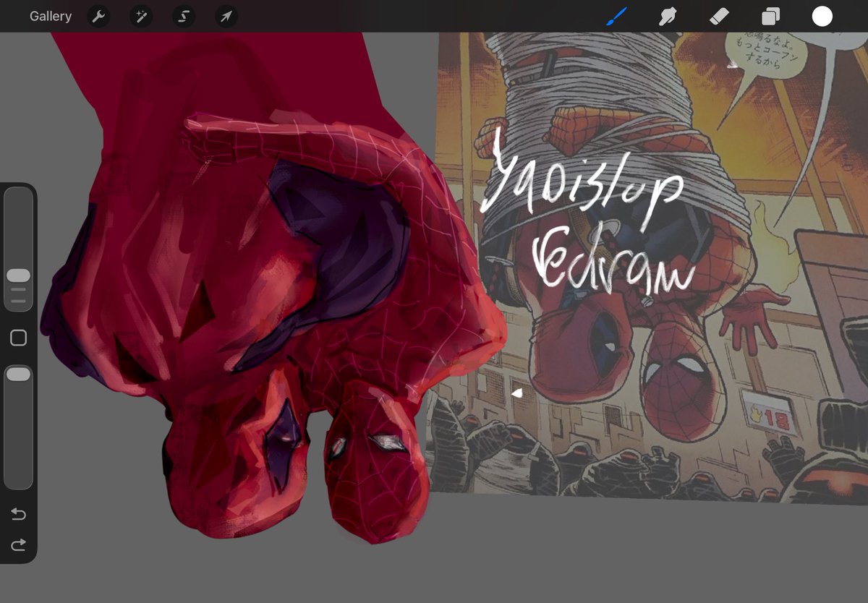Open the Actions wrench menu
The height and width of the screenshot is (603, 868).
pyautogui.click(x=98, y=16)
